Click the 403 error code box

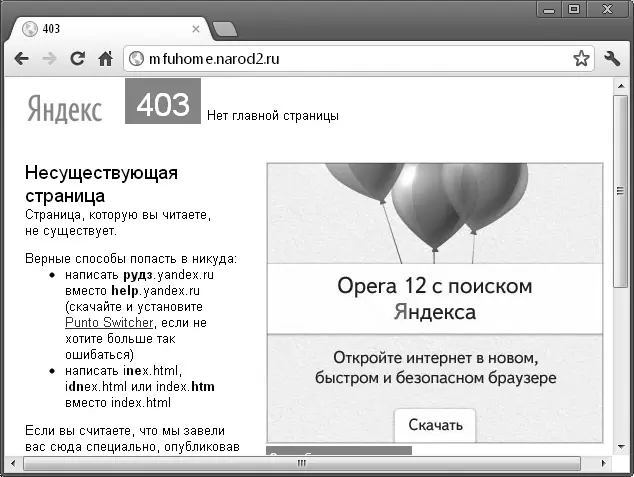pyautogui.click(x=163, y=101)
